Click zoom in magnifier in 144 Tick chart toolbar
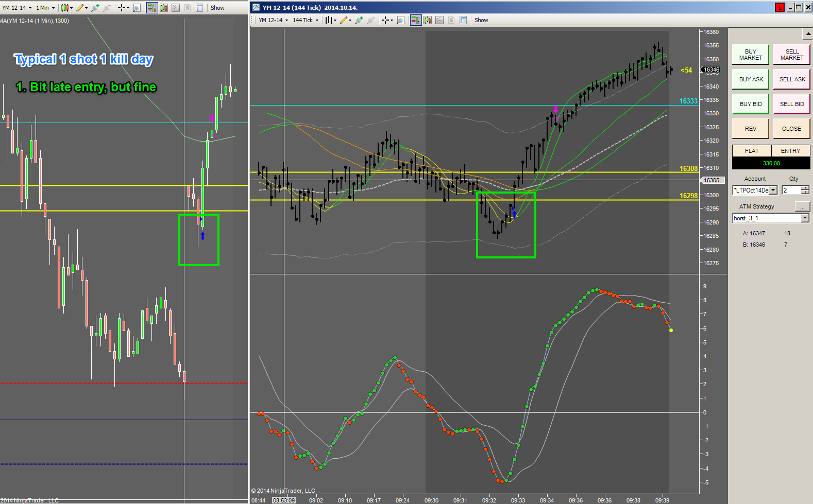The image size is (813, 504). pyautogui.click(x=359, y=20)
